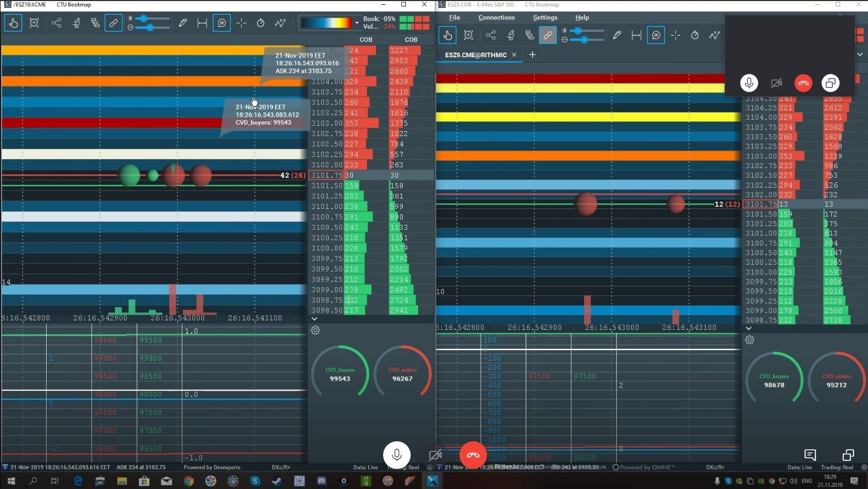Mute the microphone in the floating call panel

749,83
